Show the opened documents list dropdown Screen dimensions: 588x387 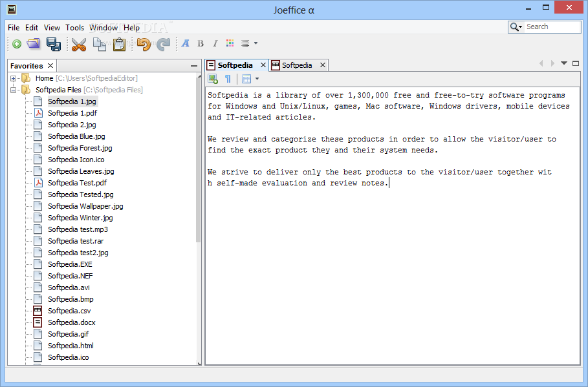pos(563,63)
